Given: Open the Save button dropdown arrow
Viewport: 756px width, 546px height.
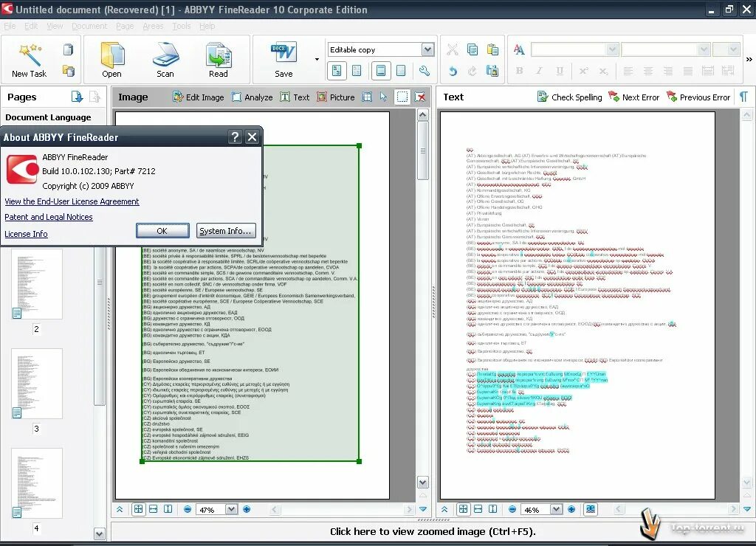Looking at the screenshot, I should [317, 59].
